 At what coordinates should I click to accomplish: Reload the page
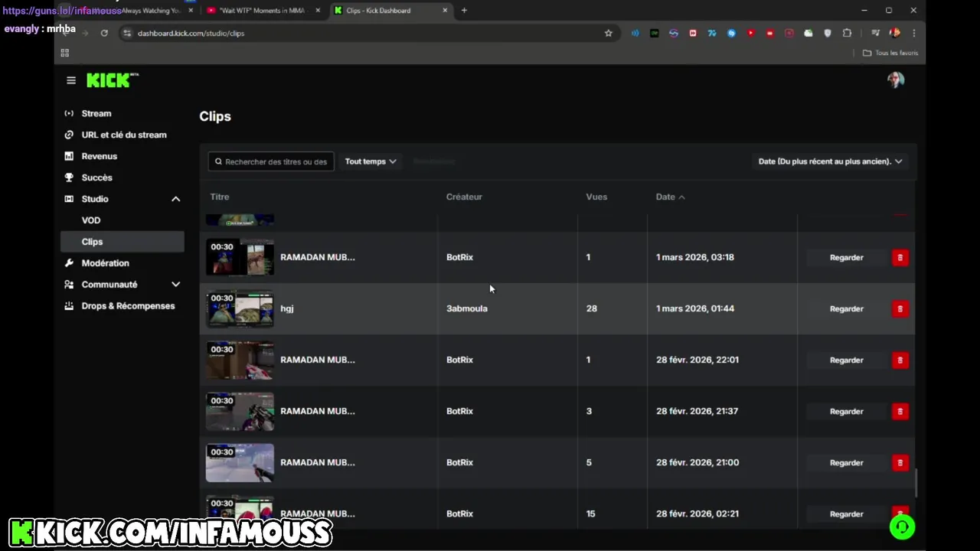coord(104,33)
